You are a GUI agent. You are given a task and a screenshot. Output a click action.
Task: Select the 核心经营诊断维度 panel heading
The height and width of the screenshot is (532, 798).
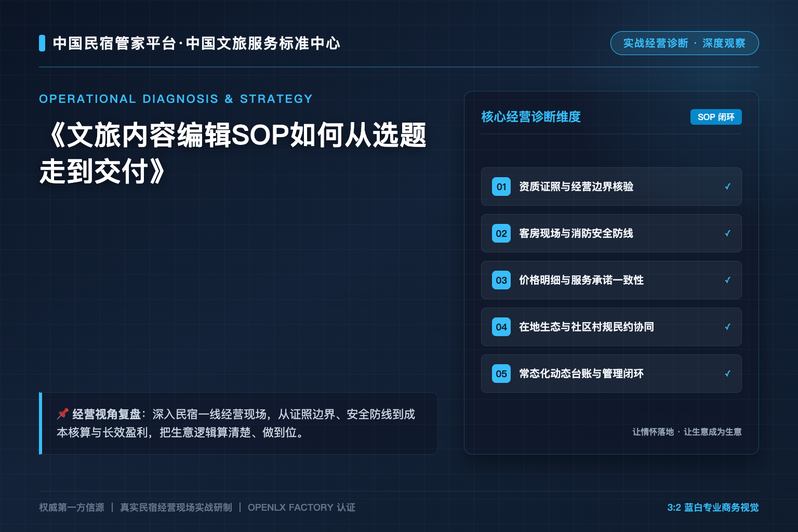tap(531, 117)
